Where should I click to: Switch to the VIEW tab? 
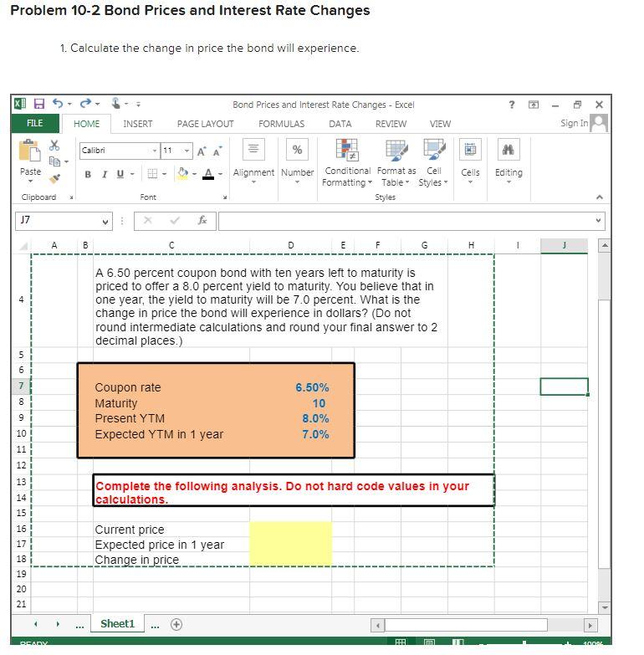click(x=440, y=124)
